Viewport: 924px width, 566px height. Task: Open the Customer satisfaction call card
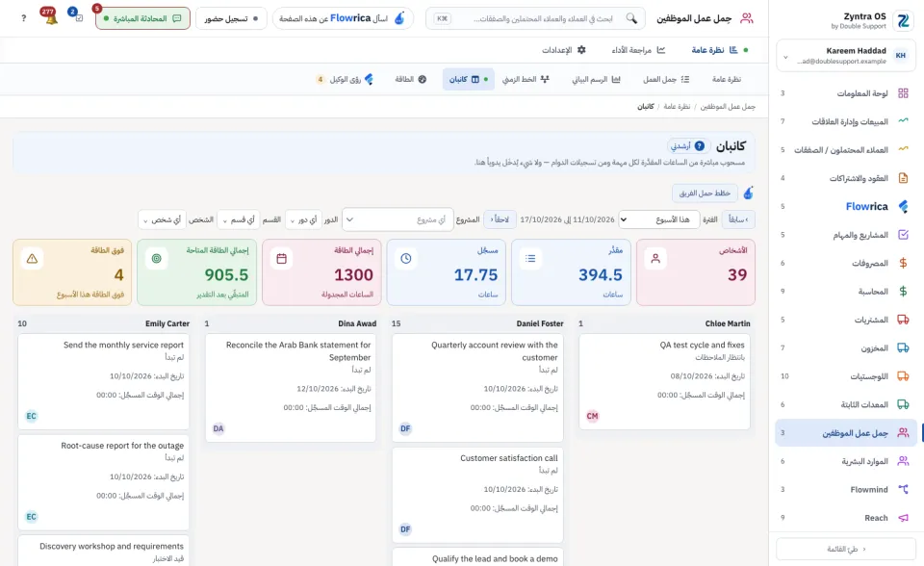click(478, 495)
